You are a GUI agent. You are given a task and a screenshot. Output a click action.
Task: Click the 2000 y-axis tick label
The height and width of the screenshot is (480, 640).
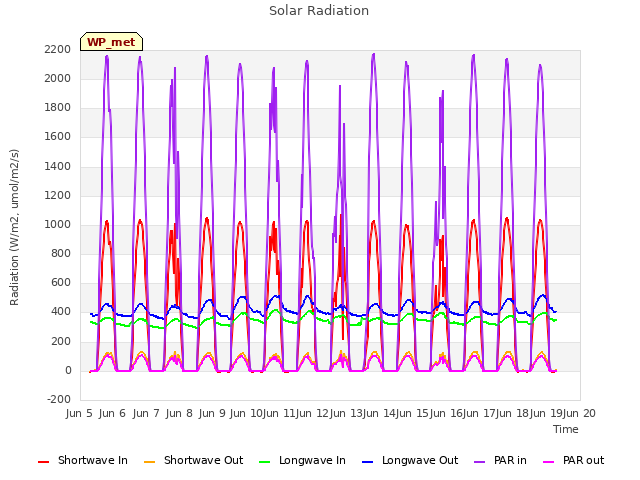tap(58, 78)
